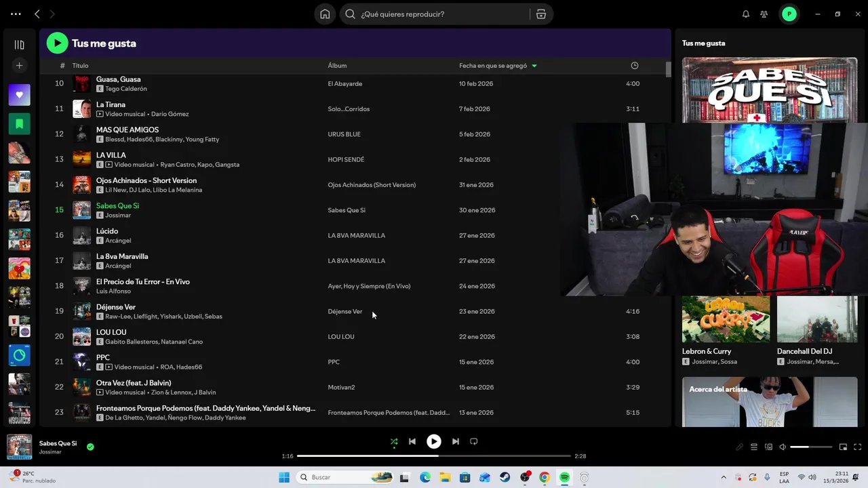This screenshot has height=488, width=868.
Task: Mute using the speaker icon
Action: (783, 447)
